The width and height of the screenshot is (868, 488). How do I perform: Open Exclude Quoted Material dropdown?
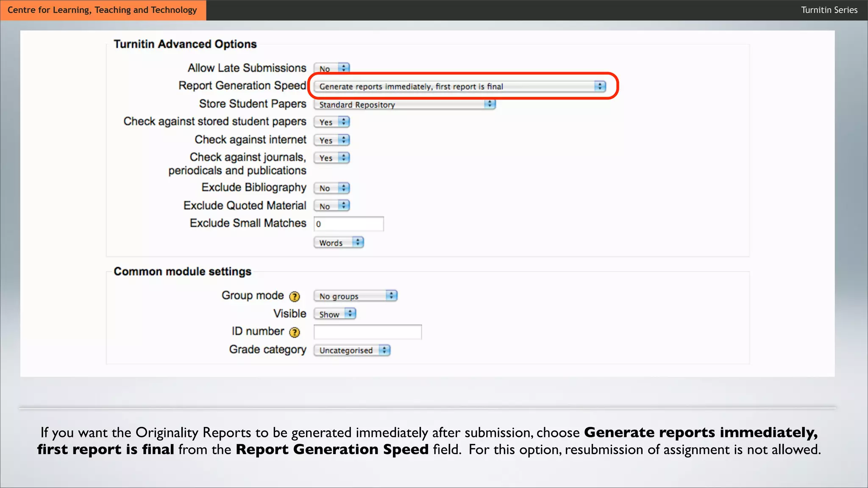[331, 206]
